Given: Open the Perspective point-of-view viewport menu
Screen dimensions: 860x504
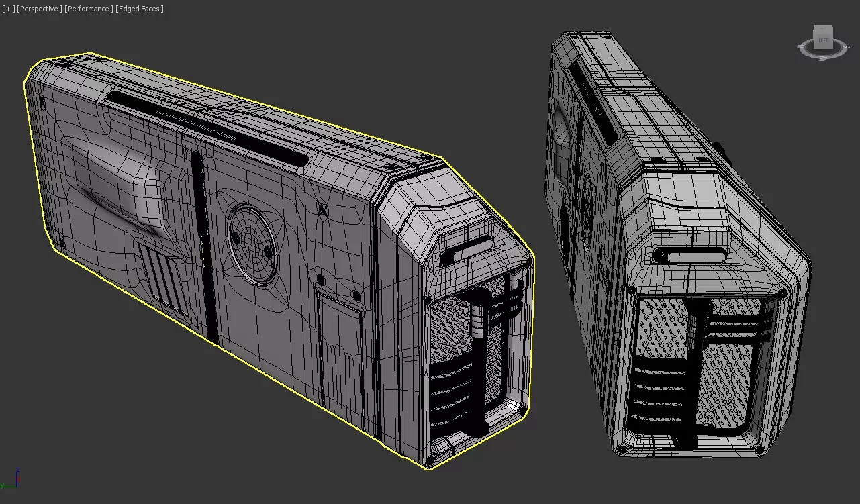Looking at the screenshot, I should tap(39, 9).
